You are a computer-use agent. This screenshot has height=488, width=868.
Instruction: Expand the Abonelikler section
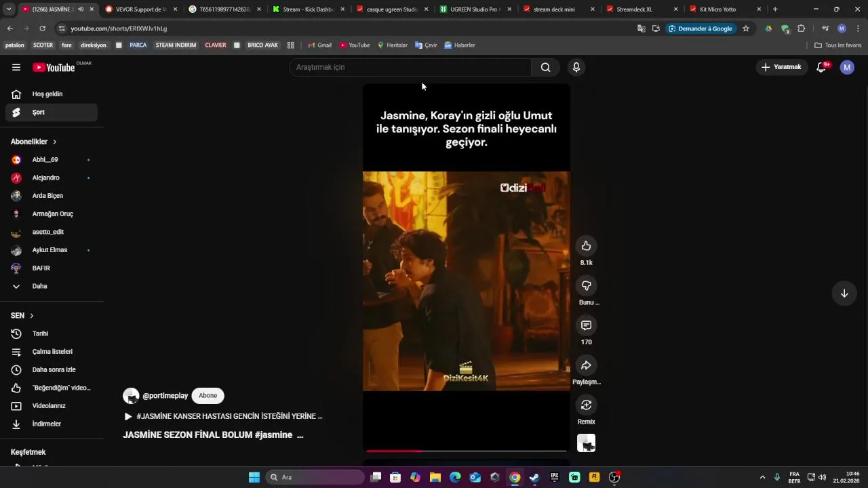34,142
